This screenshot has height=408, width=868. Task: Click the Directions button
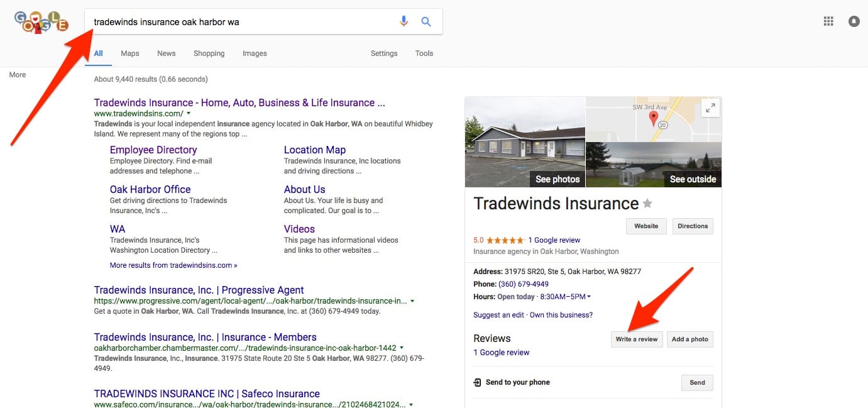coord(693,226)
